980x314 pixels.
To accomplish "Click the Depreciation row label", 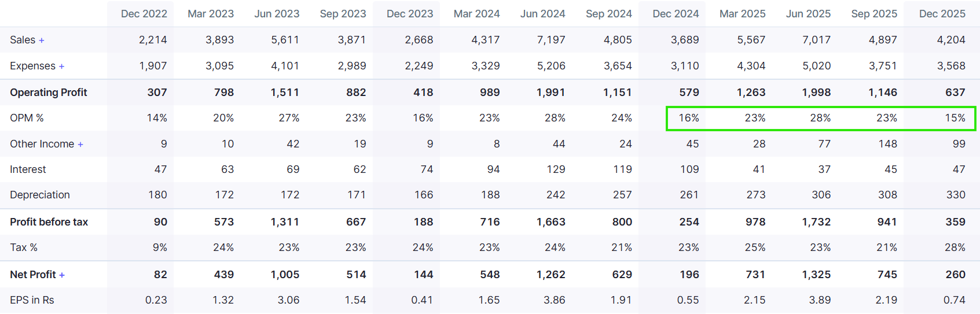I will 40,195.
